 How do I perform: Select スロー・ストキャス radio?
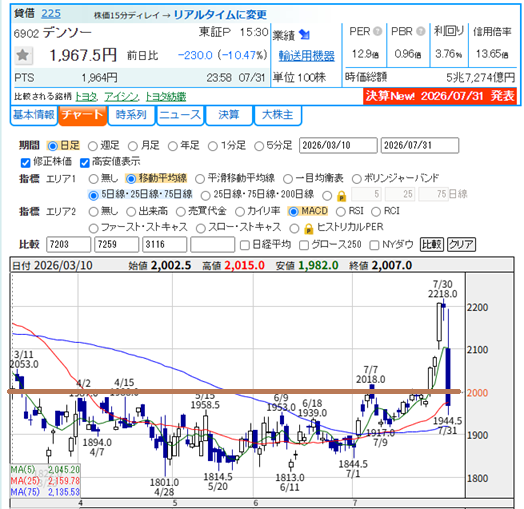pyautogui.click(x=201, y=228)
